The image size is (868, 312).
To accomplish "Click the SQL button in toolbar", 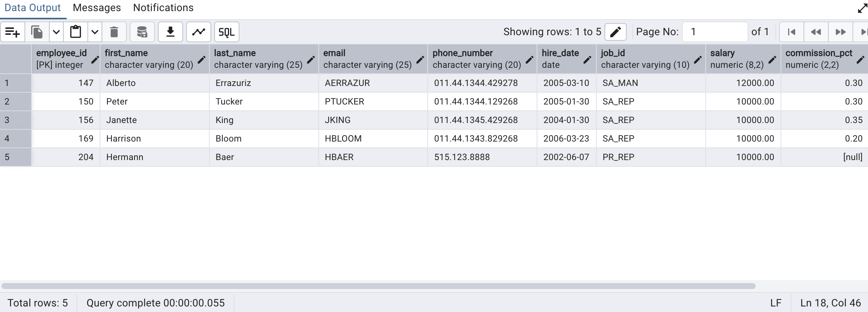I will click(226, 32).
